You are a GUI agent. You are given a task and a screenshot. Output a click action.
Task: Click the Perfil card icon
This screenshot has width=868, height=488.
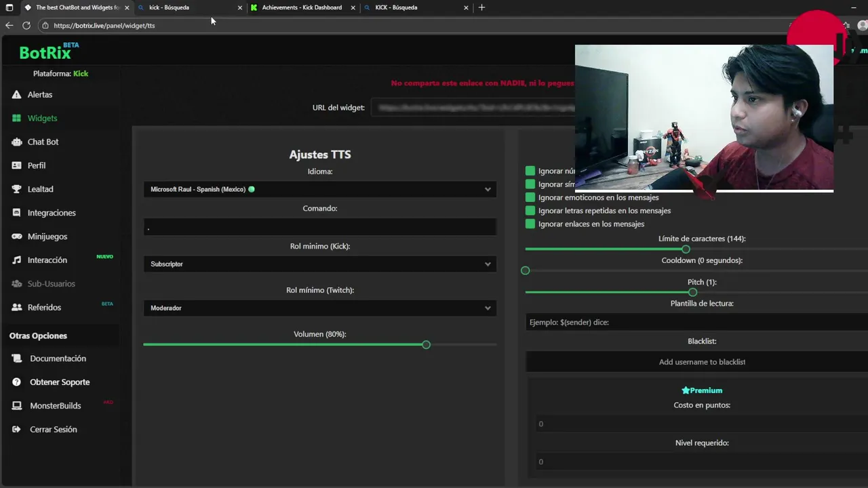click(17, 165)
